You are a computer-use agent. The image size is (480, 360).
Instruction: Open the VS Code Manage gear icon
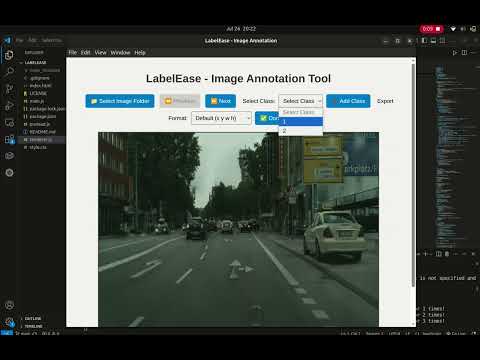(x=9, y=322)
